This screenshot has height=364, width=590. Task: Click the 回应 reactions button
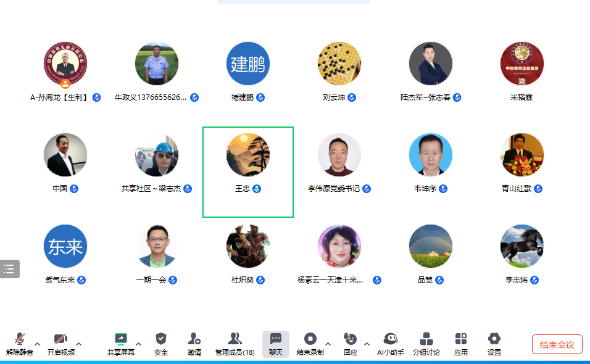pyautogui.click(x=351, y=344)
